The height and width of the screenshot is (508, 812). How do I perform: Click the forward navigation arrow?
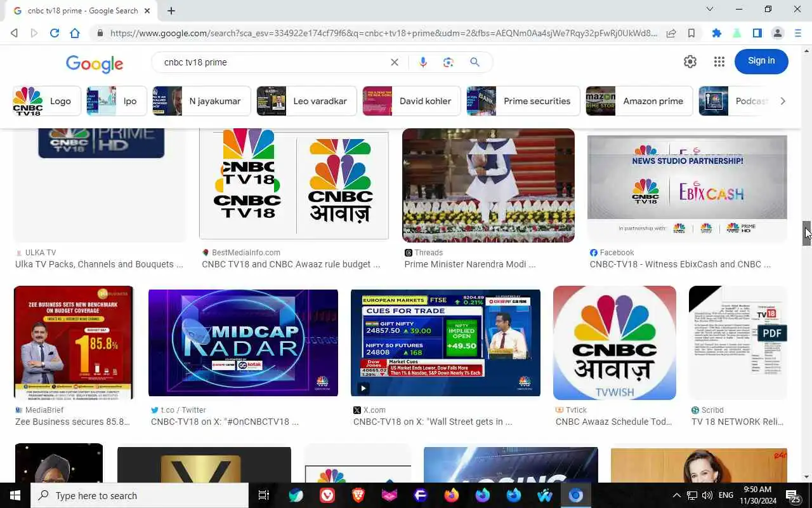coord(34,33)
